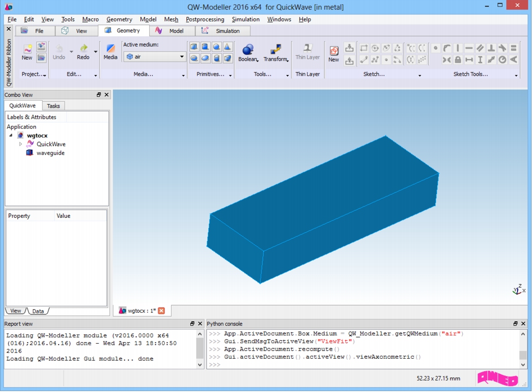The height and width of the screenshot is (392, 532).
Task: Click the upward-arrow tray icon in Sketch group
Action: click(x=349, y=60)
